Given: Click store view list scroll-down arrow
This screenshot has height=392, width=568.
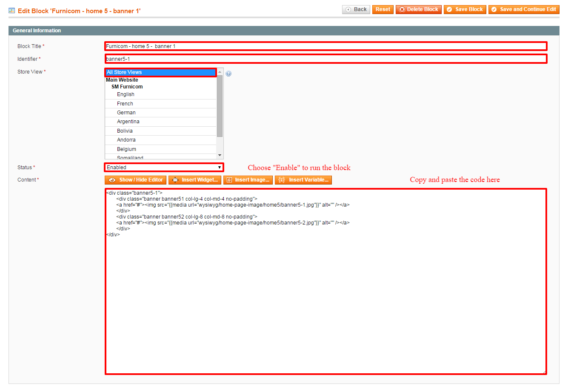Looking at the screenshot, I should [220, 156].
